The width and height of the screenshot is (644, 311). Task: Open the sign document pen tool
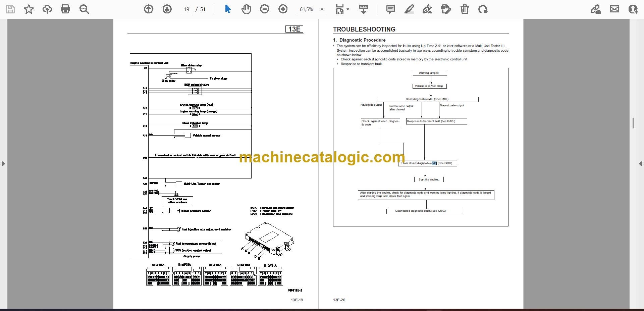pos(427,9)
